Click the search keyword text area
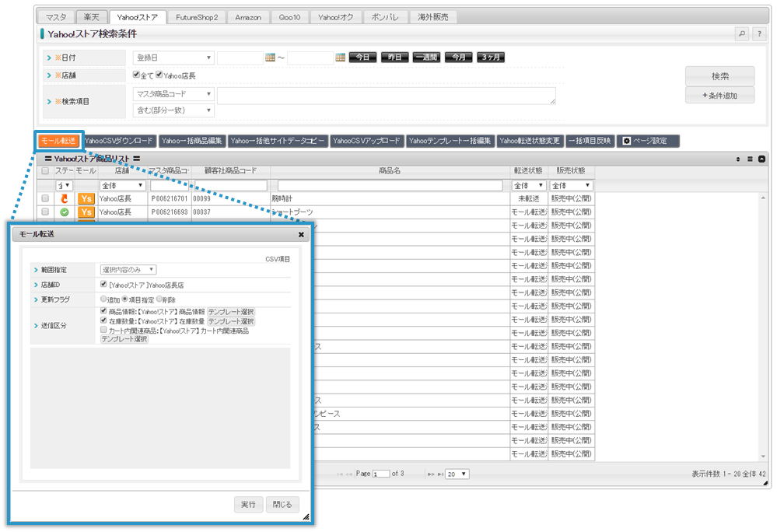The image size is (777, 532). (x=387, y=96)
